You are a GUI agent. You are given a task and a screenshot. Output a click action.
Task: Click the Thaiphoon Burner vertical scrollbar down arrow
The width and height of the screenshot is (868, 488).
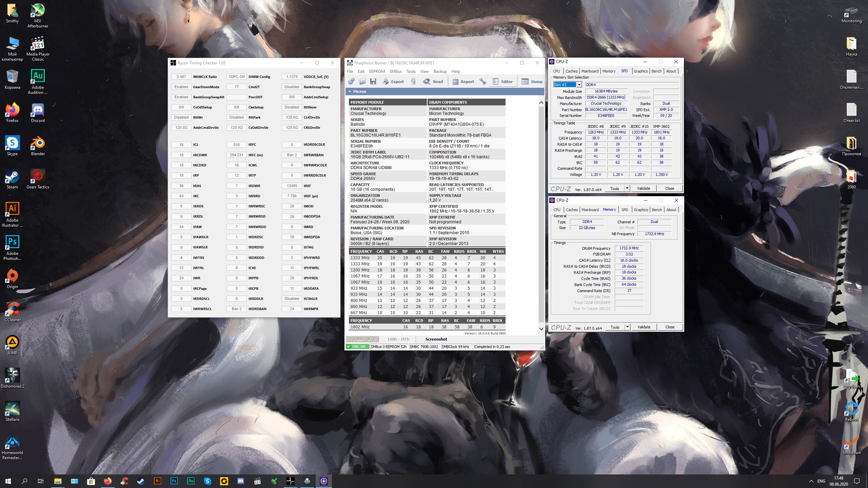click(541, 329)
